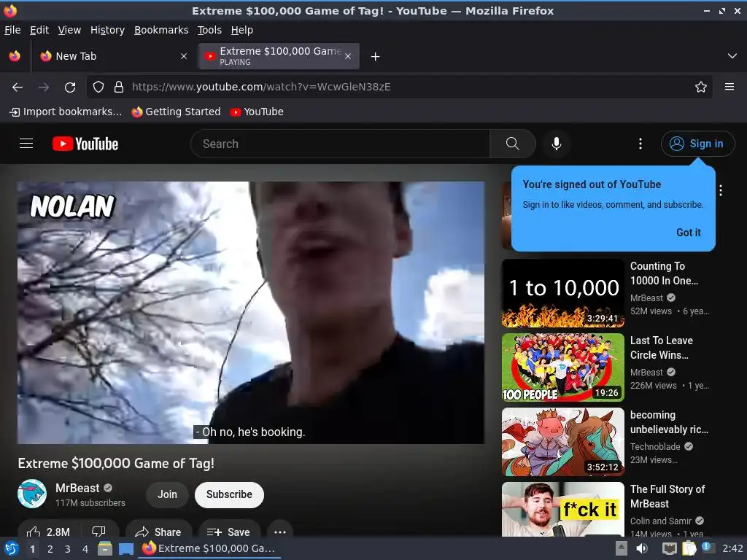Save the video to a playlist
Screen dimensions: 747x560
228,532
